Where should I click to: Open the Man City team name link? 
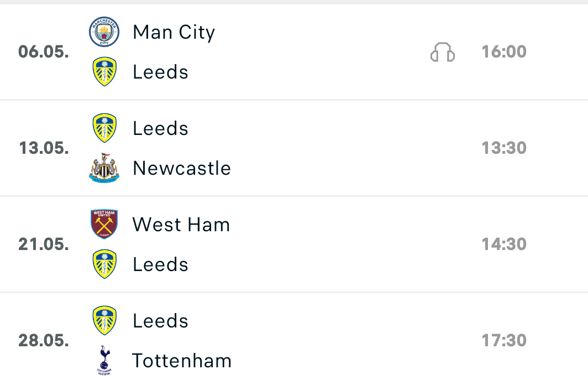click(174, 32)
